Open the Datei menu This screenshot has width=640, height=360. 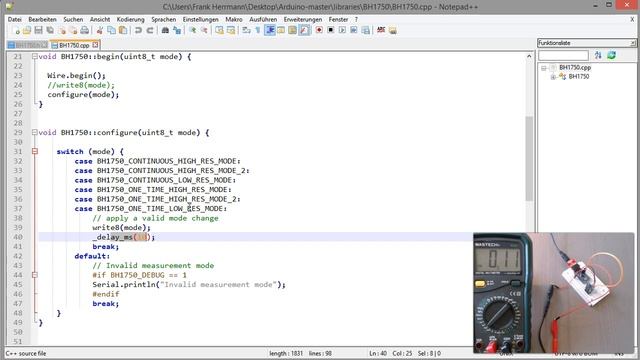tap(14, 19)
